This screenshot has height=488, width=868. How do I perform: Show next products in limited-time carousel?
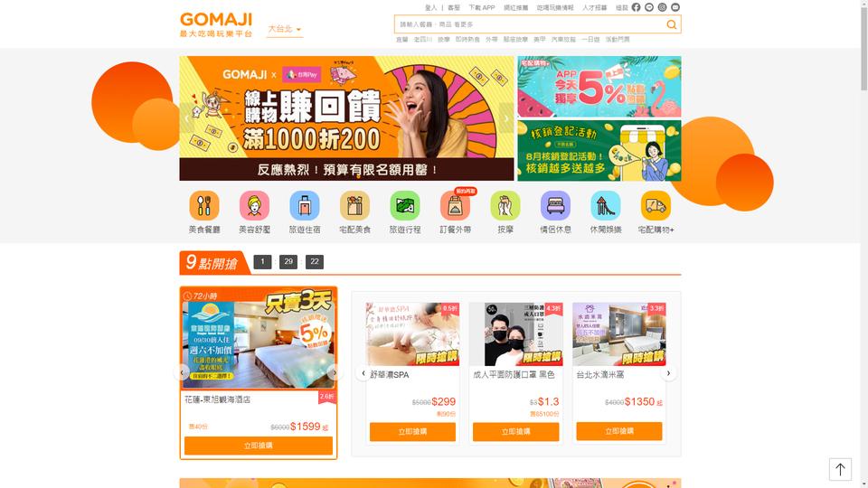point(668,373)
